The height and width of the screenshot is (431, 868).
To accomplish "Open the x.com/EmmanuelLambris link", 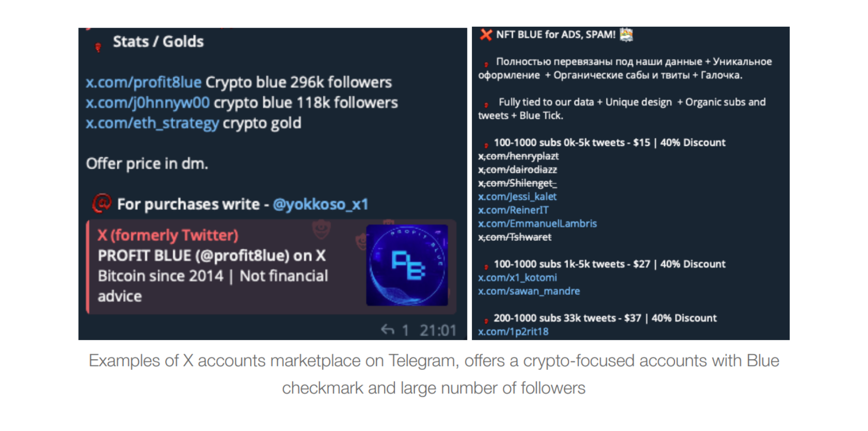I will pos(537,224).
